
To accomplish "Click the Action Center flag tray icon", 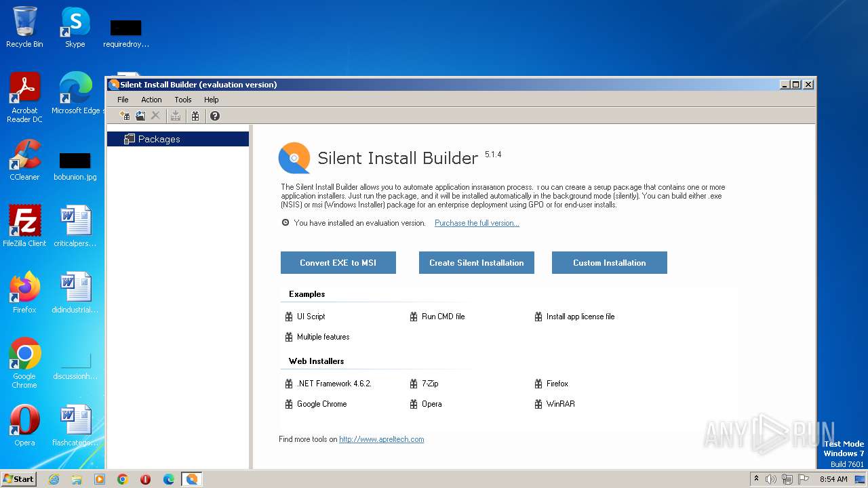I will pyautogui.click(x=804, y=479).
